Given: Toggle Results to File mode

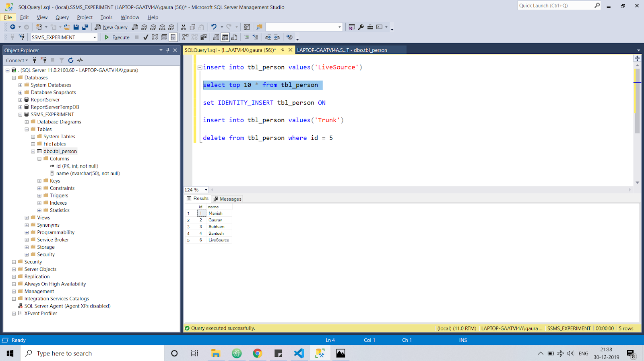Looking at the screenshot, I should tap(234, 37).
